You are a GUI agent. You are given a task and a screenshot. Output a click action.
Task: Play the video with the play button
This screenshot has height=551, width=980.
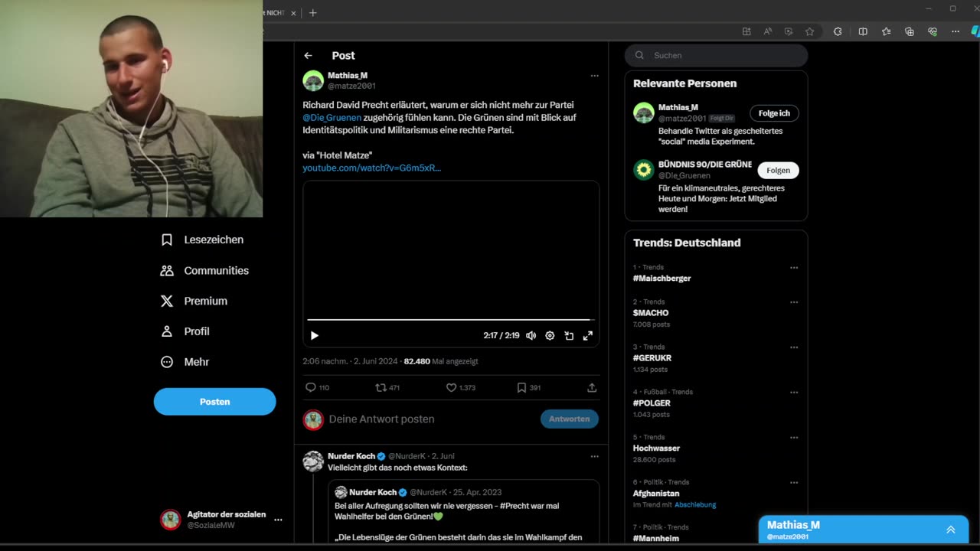click(x=314, y=335)
